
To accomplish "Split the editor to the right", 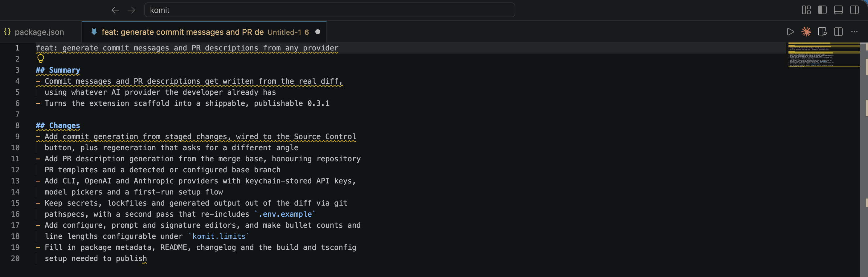I will click(x=838, y=32).
